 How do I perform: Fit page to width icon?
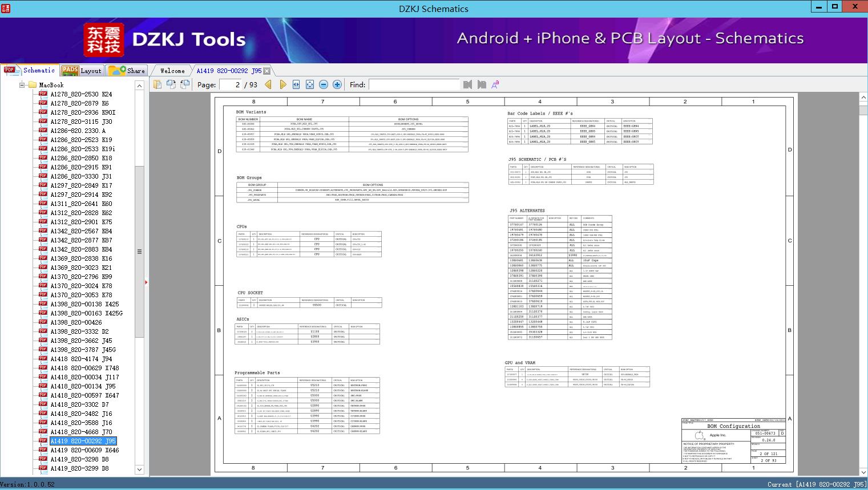[x=296, y=84]
